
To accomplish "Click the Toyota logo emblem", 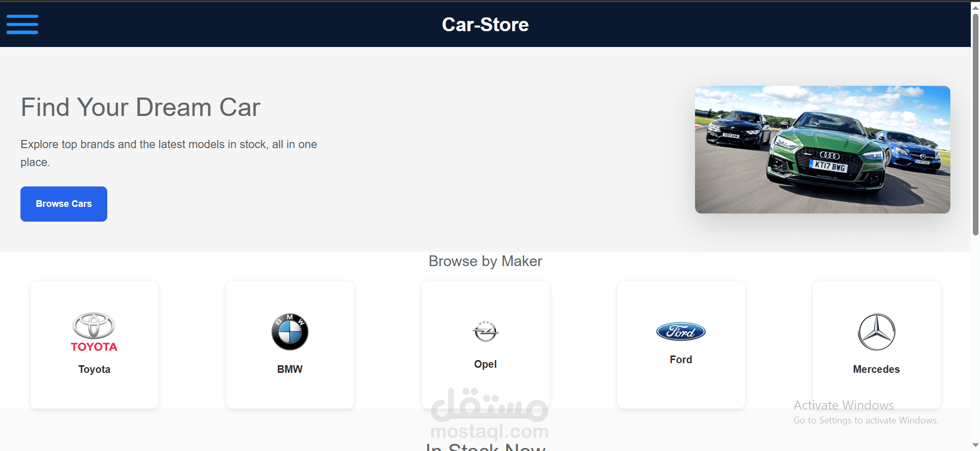I will (94, 332).
